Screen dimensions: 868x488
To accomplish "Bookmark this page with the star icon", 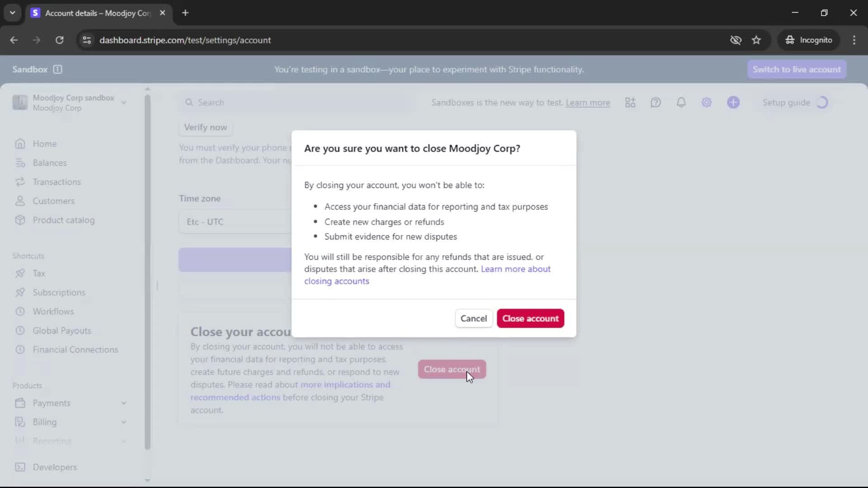I will 756,40.
